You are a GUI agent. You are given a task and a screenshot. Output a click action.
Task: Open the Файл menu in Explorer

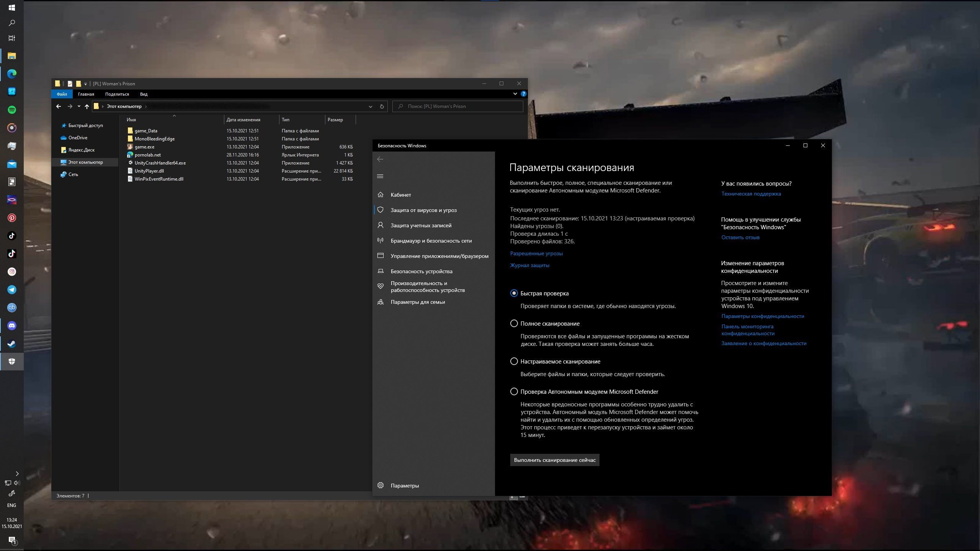click(x=62, y=94)
